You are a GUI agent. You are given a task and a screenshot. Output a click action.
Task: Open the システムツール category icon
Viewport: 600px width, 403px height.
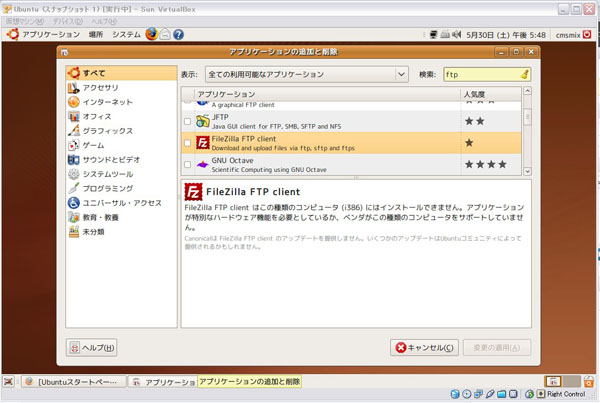pyautogui.click(x=73, y=174)
